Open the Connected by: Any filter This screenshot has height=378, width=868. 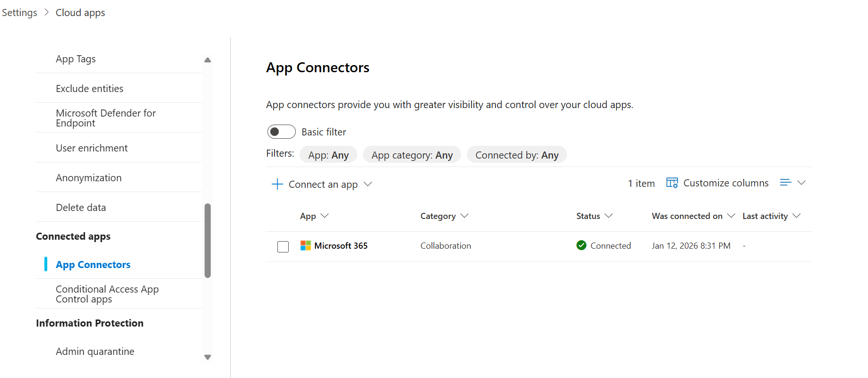(x=517, y=155)
